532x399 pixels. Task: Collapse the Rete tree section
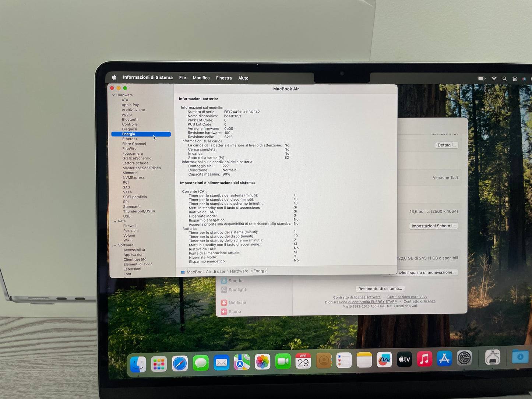click(x=115, y=221)
